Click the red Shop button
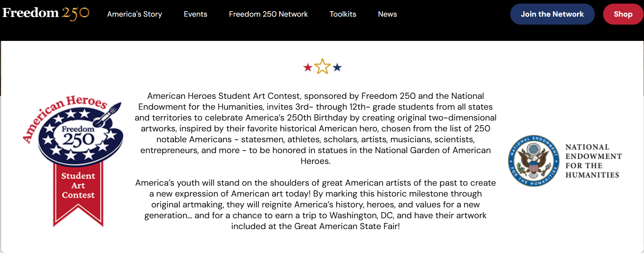644x253 pixels. point(623,14)
